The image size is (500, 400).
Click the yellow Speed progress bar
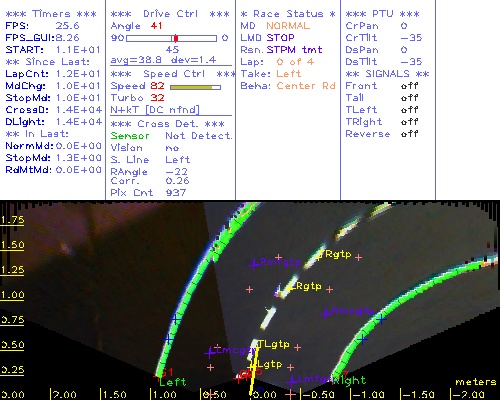pos(195,87)
